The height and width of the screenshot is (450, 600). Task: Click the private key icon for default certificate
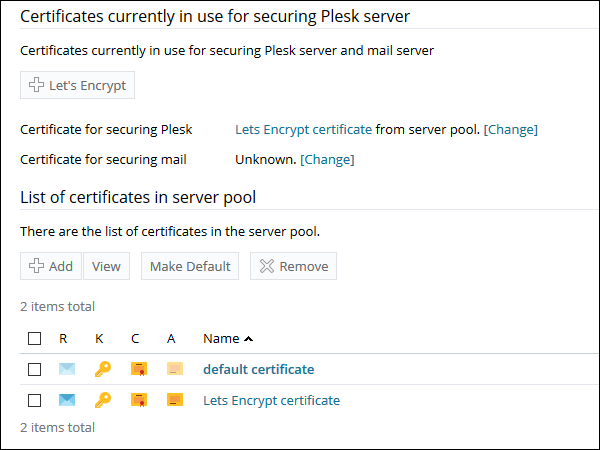[x=103, y=369]
